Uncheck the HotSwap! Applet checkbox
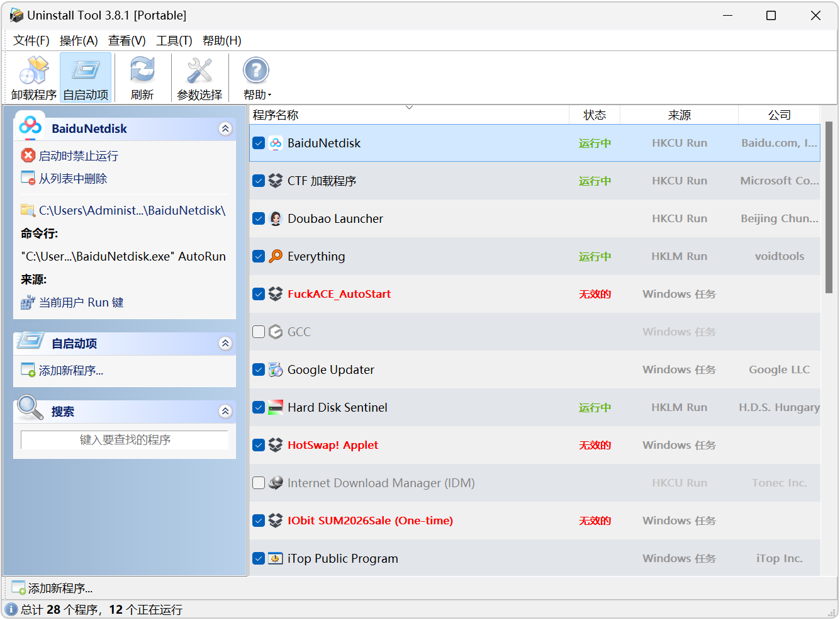 pos(259,445)
